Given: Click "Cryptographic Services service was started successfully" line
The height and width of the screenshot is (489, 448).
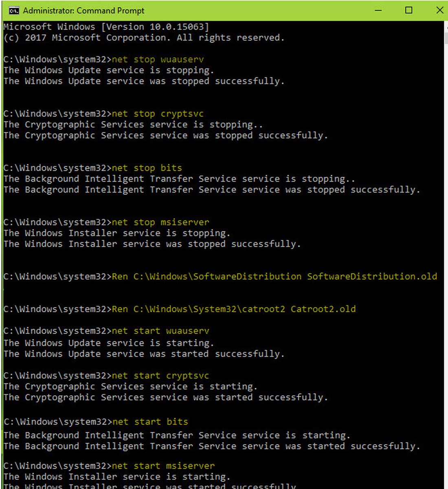Looking at the screenshot, I should click(165, 397).
